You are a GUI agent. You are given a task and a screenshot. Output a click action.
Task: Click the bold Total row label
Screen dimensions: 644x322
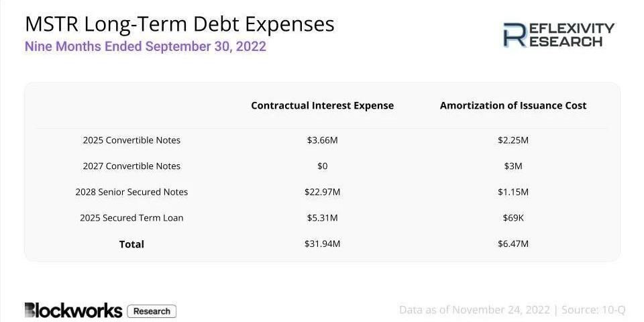click(x=131, y=244)
